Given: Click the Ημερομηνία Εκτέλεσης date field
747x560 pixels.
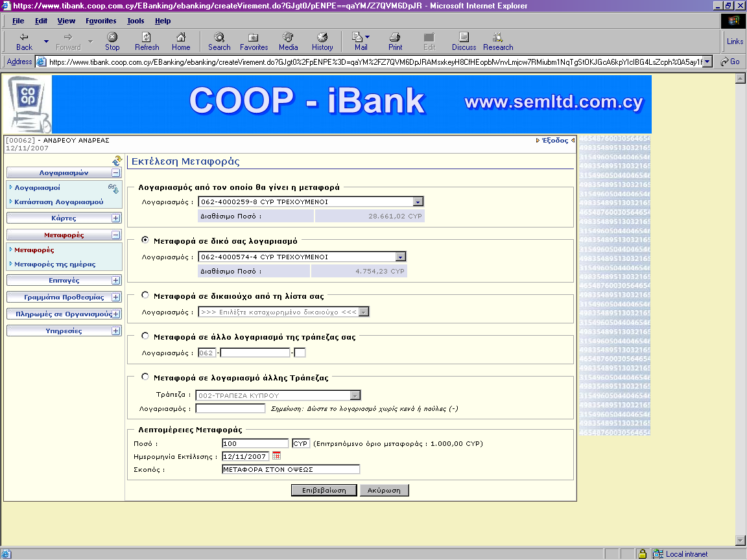Looking at the screenshot, I should coord(245,456).
